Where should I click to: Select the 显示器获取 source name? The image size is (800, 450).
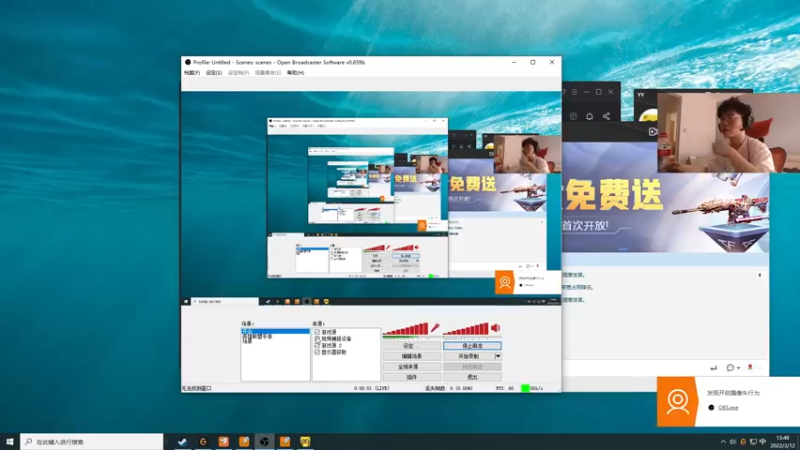(334, 352)
